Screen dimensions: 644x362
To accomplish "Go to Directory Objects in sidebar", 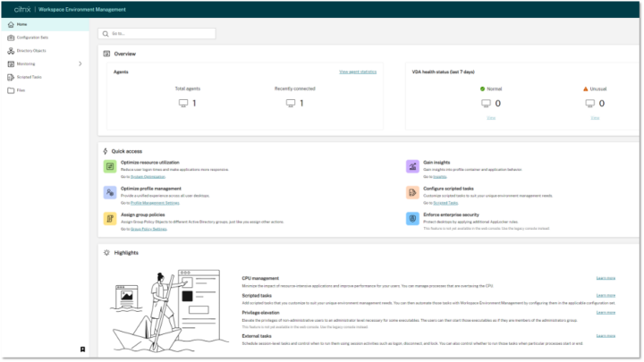I will pyautogui.click(x=30, y=51).
